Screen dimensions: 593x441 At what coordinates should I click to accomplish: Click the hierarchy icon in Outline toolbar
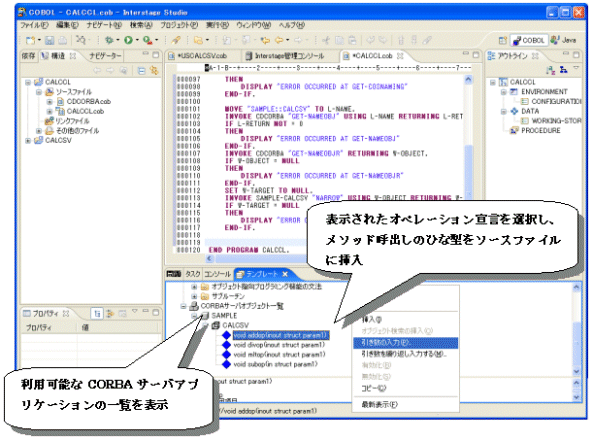tap(564, 70)
